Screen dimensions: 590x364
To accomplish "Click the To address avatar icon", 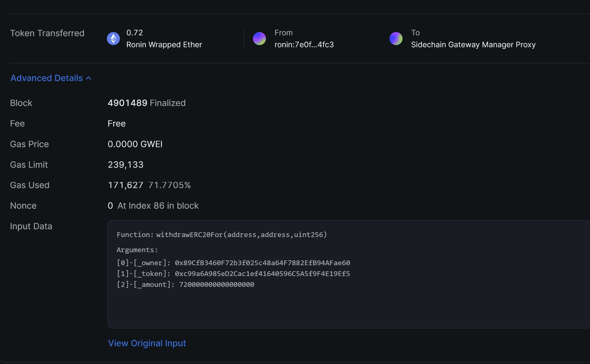I will 396,39.
